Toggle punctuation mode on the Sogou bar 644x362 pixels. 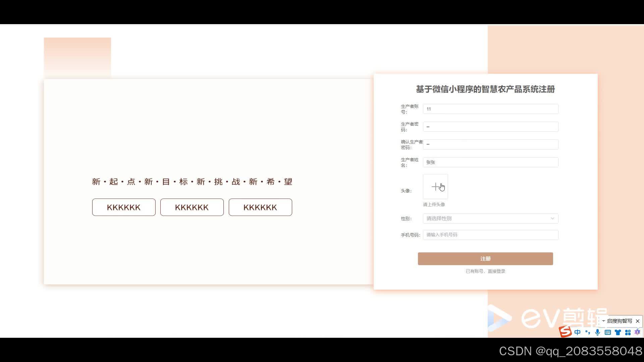(x=588, y=332)
